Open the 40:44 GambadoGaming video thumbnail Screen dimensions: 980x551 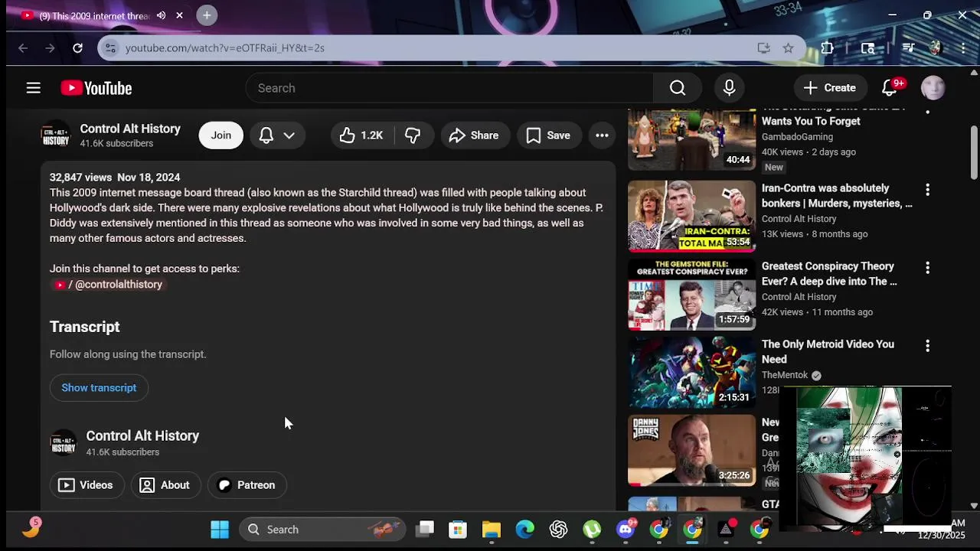pyautogui.click(x=691, y=139)
